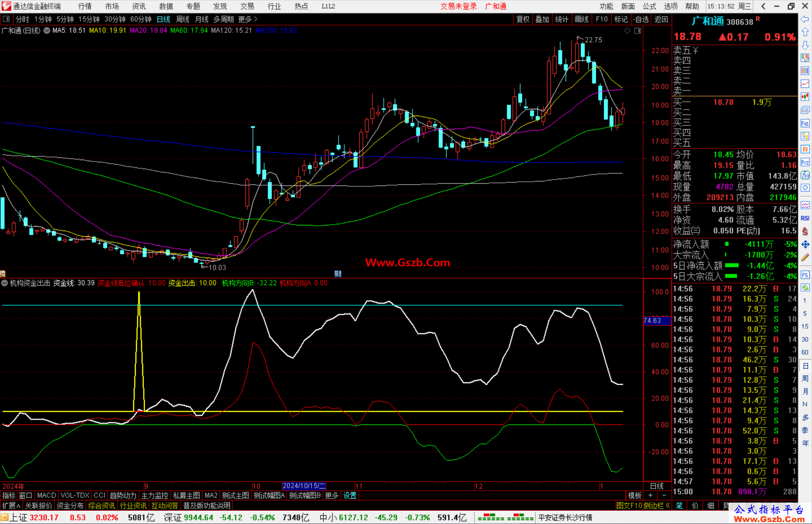Select the blue move arrows tool icon

coord(805,245)
